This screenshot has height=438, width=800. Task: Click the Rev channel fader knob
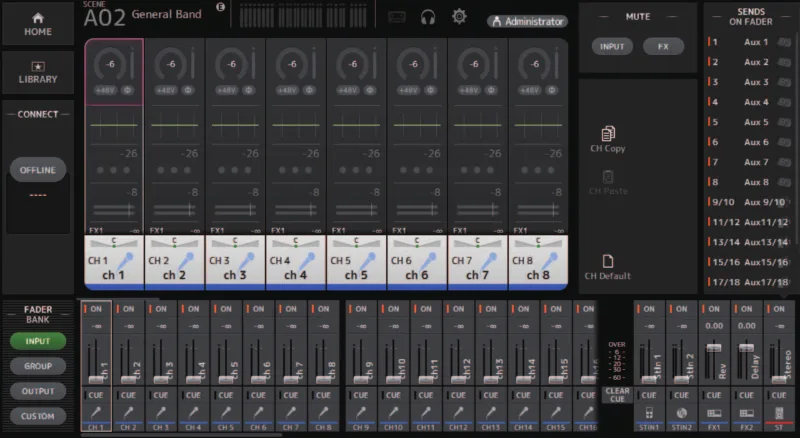coord(714,348)
